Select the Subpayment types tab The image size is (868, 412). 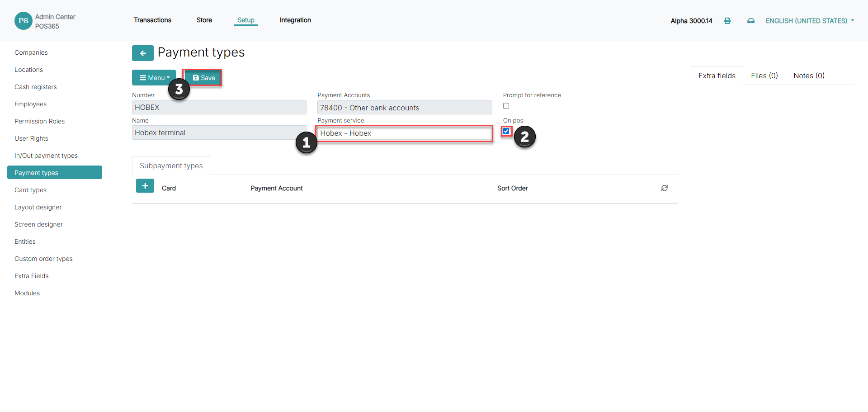pos(171,166)
